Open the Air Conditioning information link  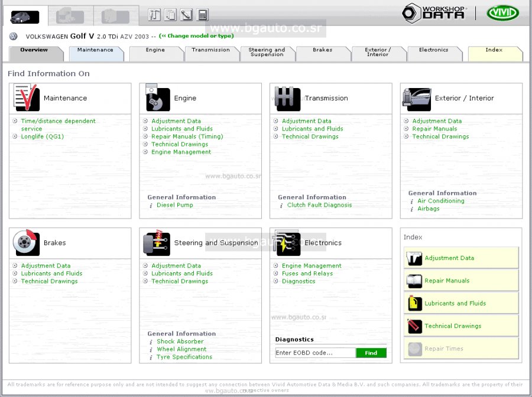441,201
